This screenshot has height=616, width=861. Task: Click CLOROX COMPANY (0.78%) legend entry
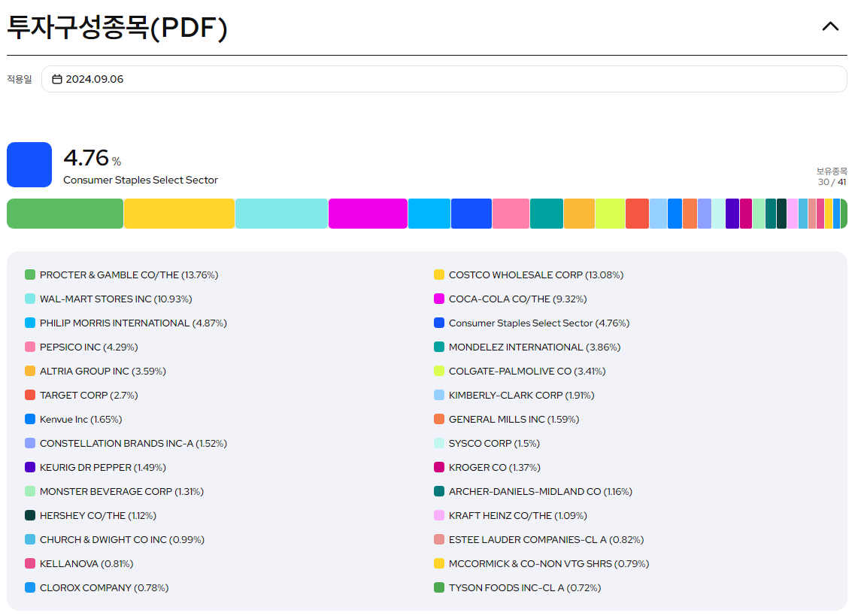pyautogui.click(x=97, y=588)
